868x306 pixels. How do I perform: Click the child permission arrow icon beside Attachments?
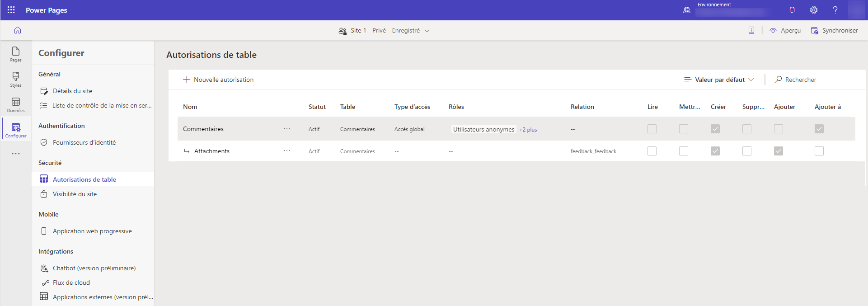(x=186, y=151)
